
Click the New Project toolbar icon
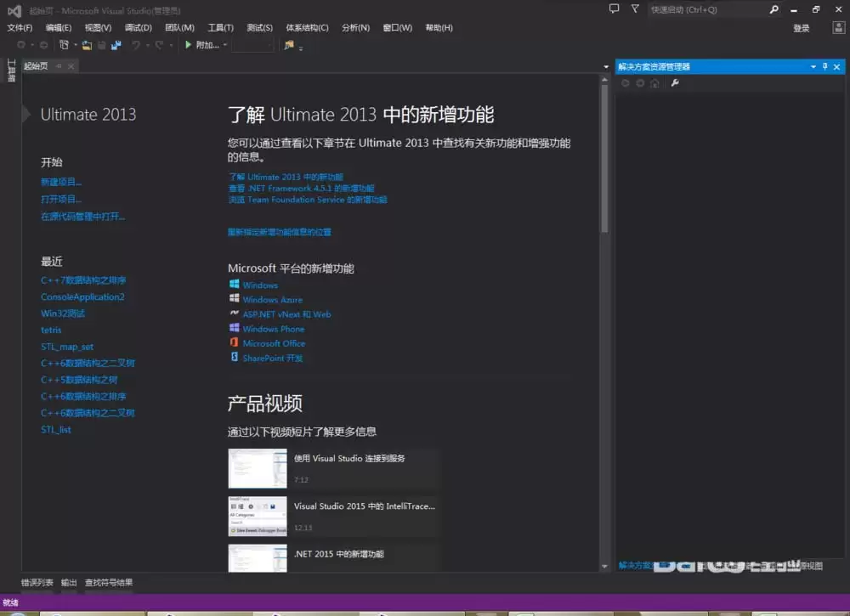point(65,45)
